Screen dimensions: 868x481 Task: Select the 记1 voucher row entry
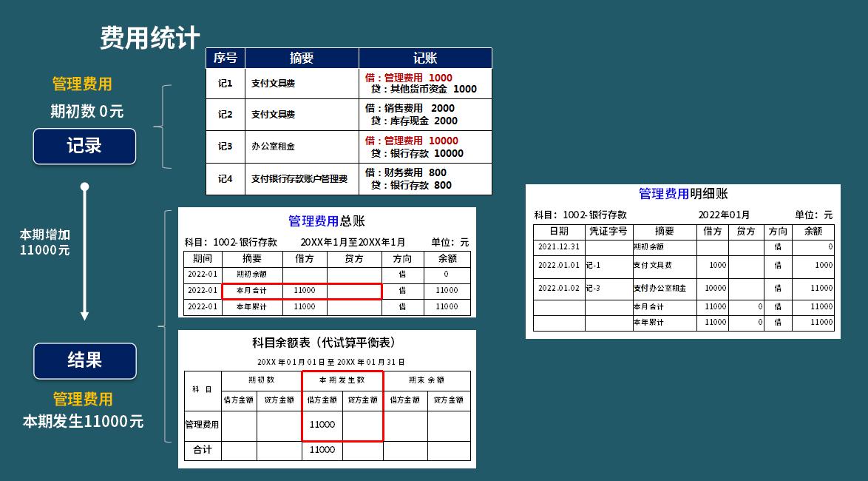coord(225,84)
